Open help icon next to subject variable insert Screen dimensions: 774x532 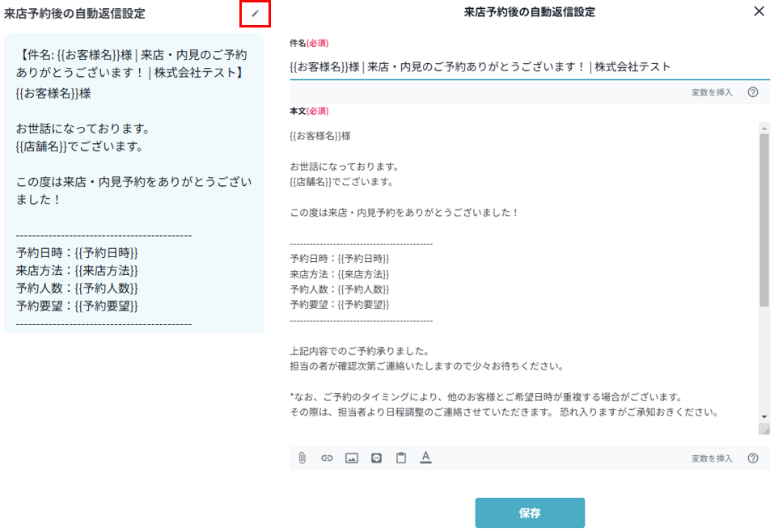(753, 92)
